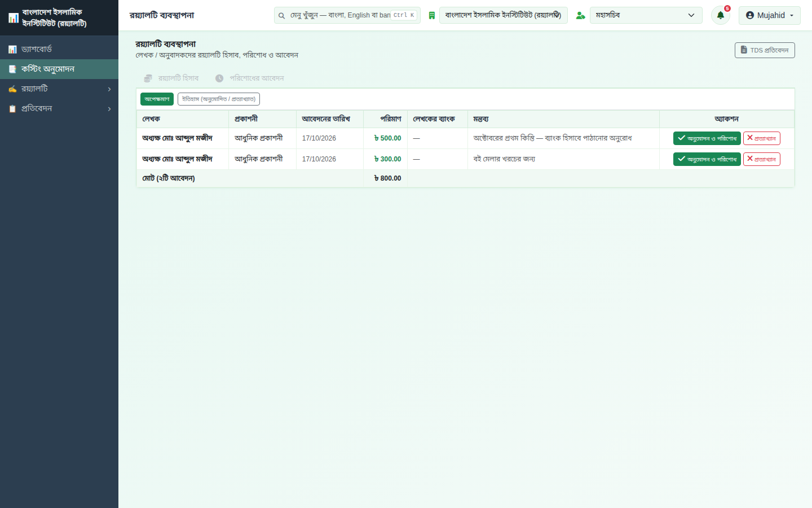Select the অপেক্ষমাণ filter tab
The width and height of the screenshot is (812, 508).
point(157,99)
